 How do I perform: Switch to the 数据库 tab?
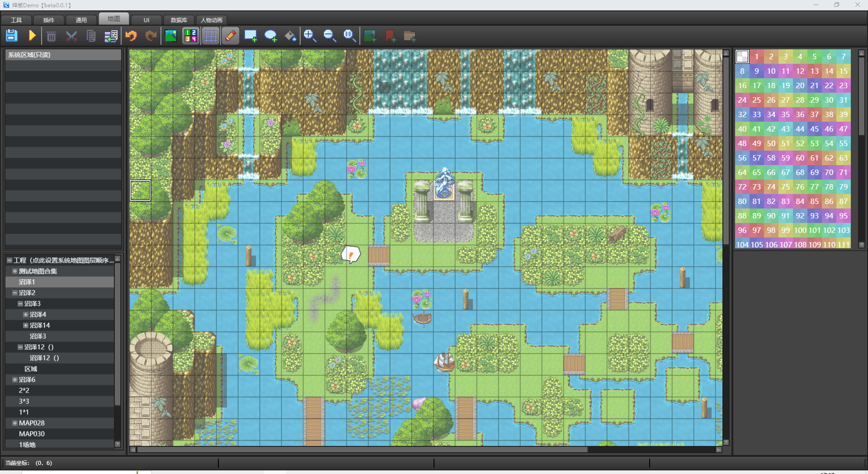tap(179, 20)
